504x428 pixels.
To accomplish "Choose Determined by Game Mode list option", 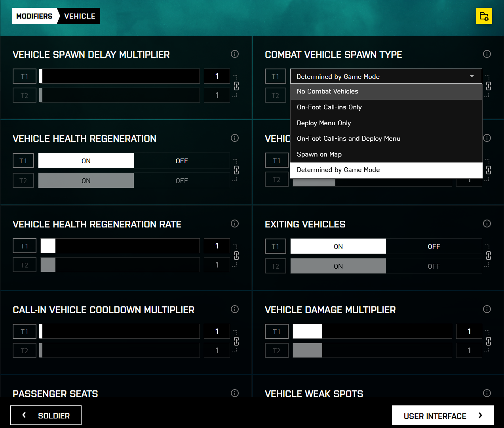I will tap(386, 170).
